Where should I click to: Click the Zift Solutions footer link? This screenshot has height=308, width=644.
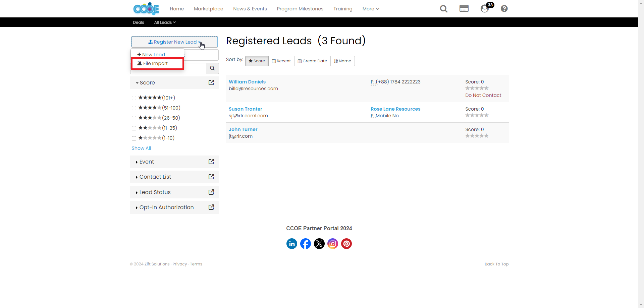pos(157,264)
